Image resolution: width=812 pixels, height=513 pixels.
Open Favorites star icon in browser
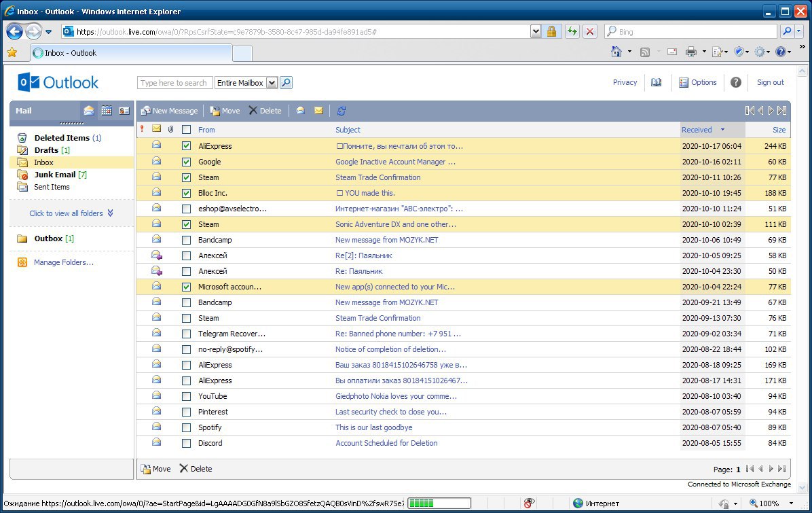point(12,52)
